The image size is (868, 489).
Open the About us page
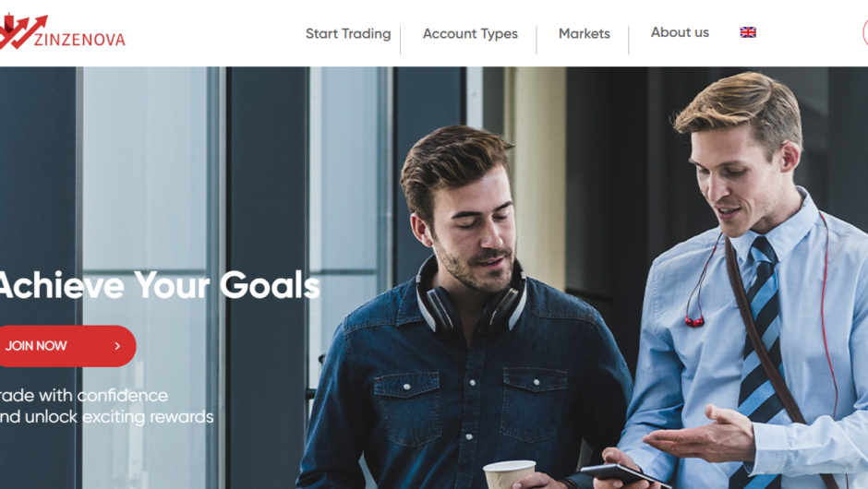pyautogui.click(x=680, y=32)
